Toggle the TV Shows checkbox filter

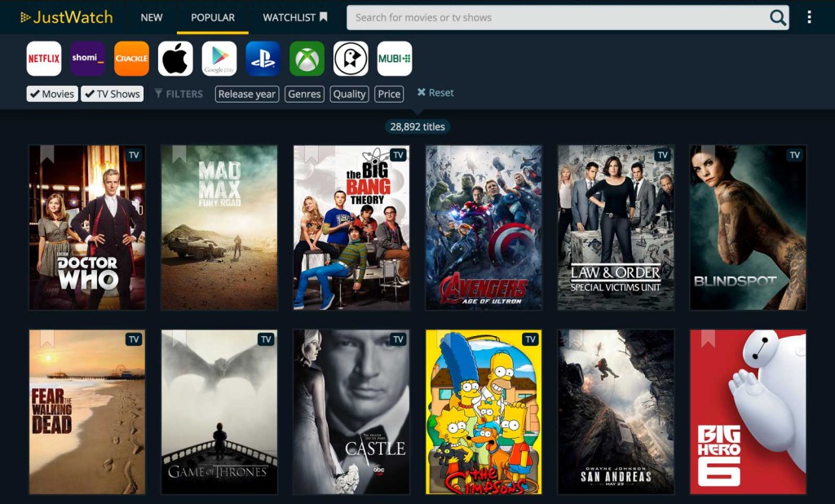point(113,94)
